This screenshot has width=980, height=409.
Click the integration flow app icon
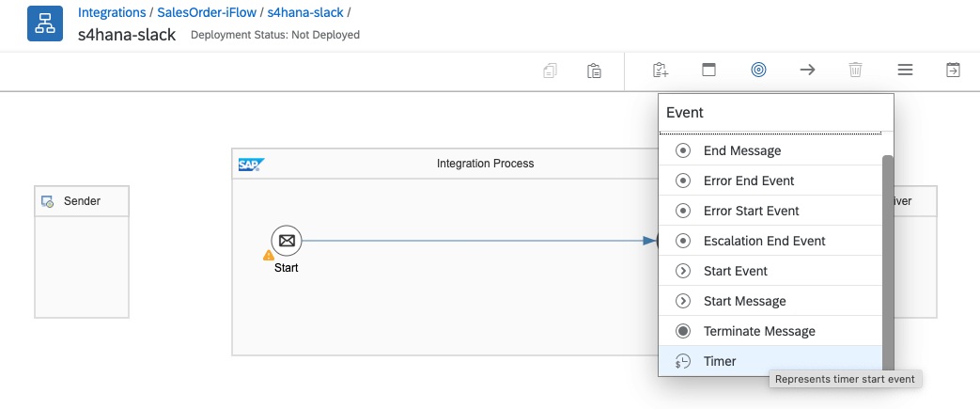tap(45, 24)
